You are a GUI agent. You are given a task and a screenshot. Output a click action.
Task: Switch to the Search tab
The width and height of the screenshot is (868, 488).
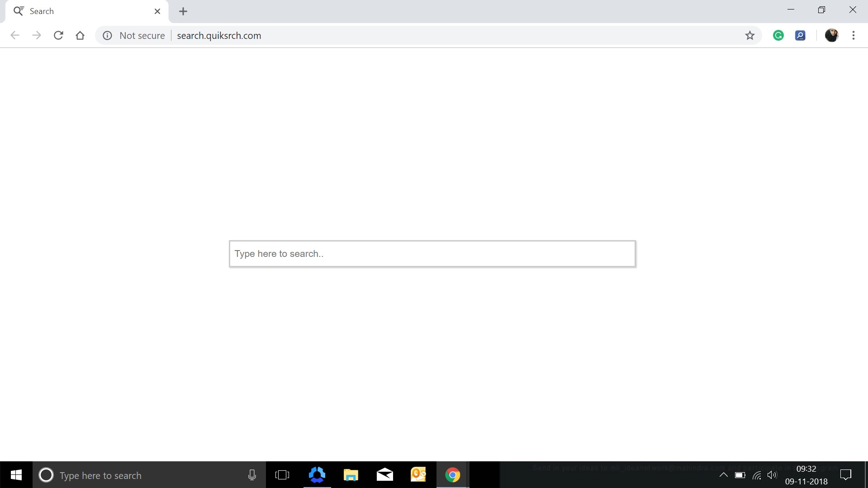pos(68,11)
